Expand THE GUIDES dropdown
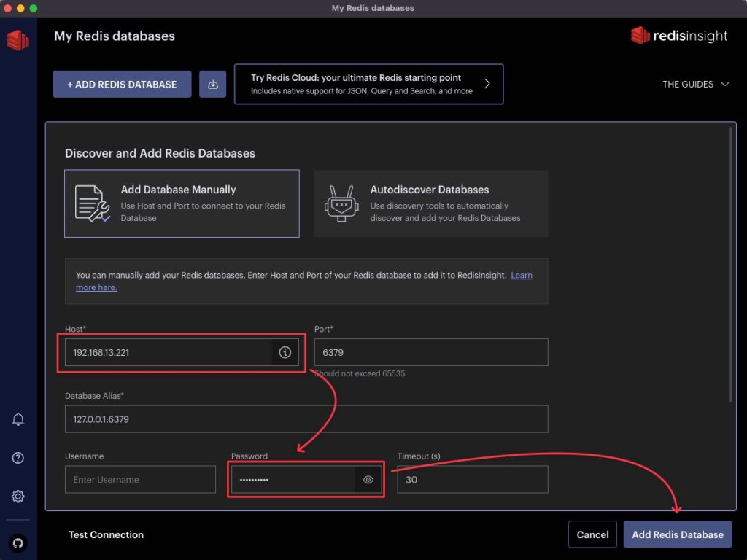The height and width of the screenshot is (560, 747). pos(695,85)
